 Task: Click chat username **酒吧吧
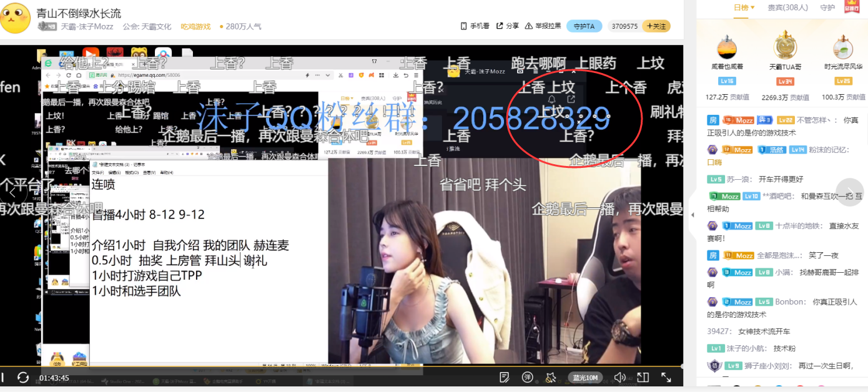[778, 196]
